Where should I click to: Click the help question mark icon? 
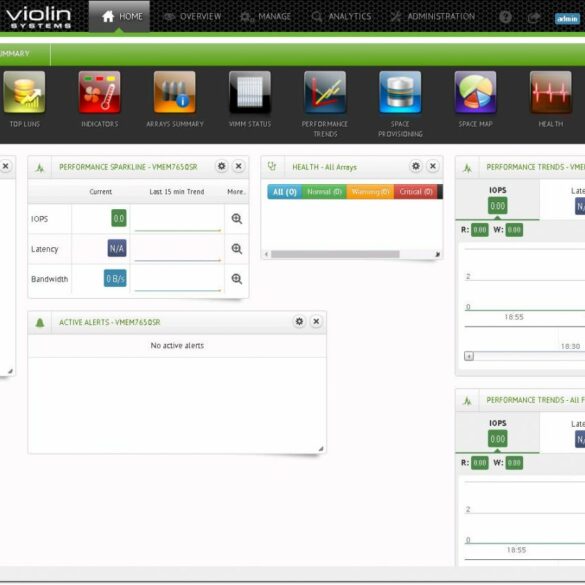coord(506,17)
